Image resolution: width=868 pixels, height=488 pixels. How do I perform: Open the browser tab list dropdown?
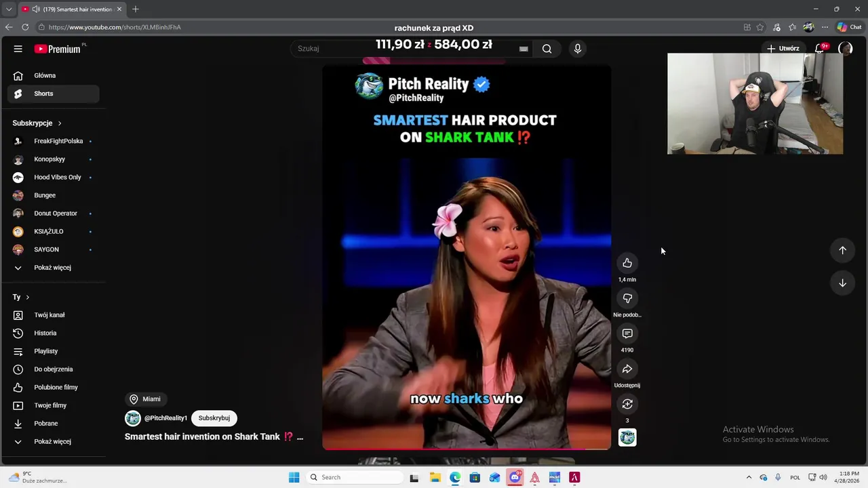[9, 9]
